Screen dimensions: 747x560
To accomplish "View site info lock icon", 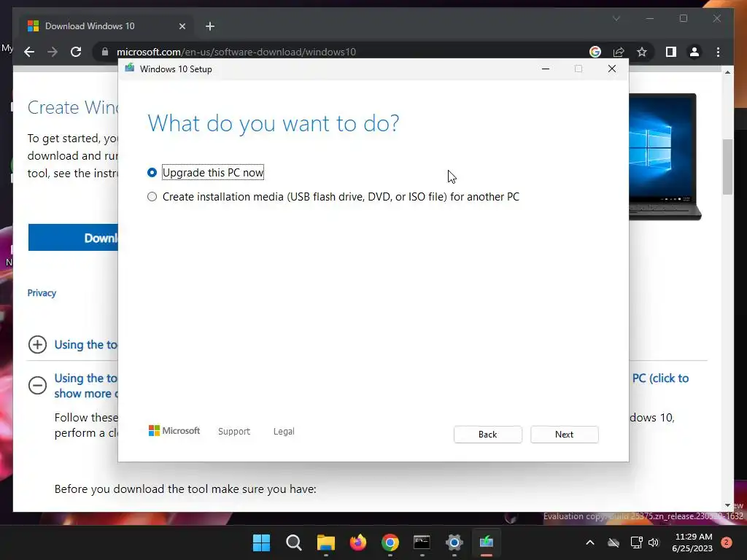I will (105, 52).
